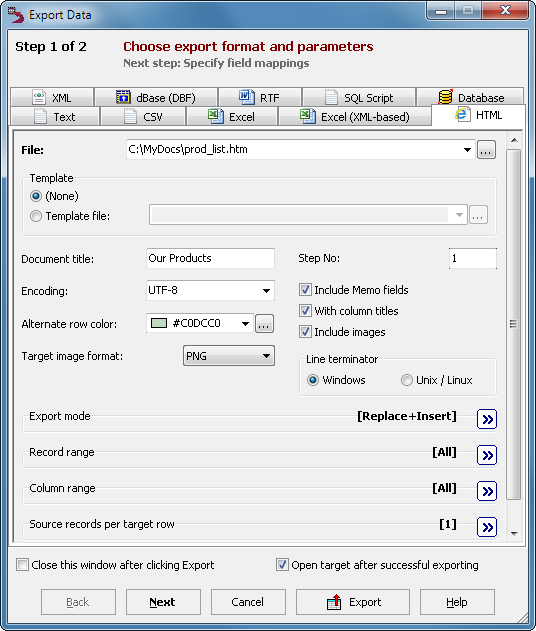This screenshot has width=536, height=631.
Task: Switch to the Database tab
Action: pyautogui.click(x=470, y=97)
